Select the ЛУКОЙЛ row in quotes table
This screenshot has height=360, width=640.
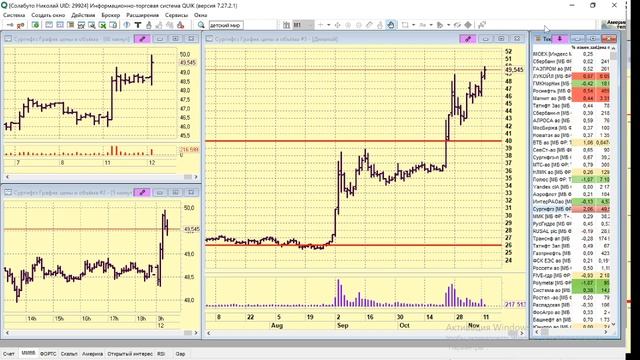pyautogui.click(x=571, y=76)
